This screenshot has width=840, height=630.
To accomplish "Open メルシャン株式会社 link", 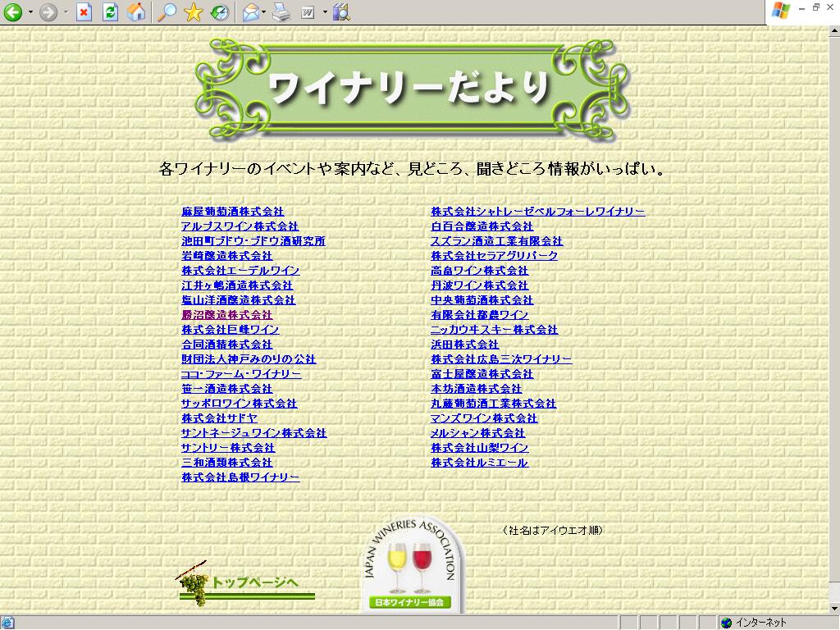I will (478, 433).
